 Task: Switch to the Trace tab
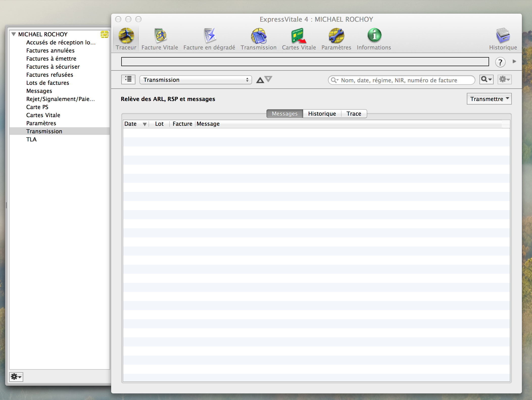(x=354, y=114)
